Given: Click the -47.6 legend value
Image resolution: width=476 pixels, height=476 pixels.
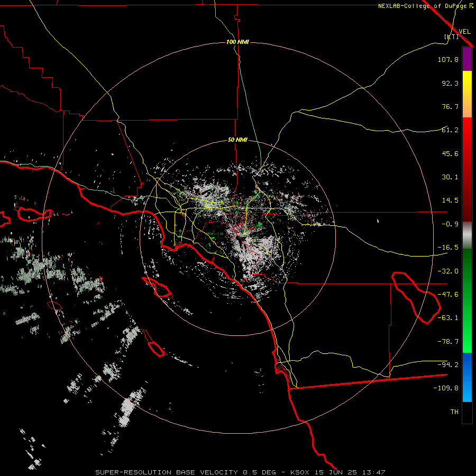Looking at the screenshot, I should click(448, 295).
